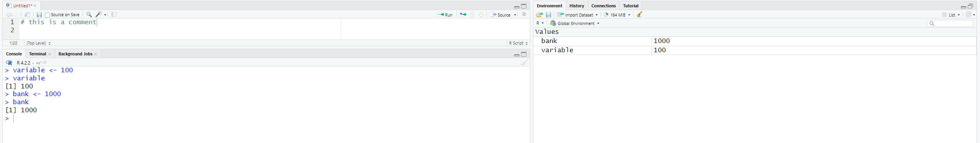The image size is (980, 143).
Task: Open Import Dataset dropdown
Action: tap(577, 15)
